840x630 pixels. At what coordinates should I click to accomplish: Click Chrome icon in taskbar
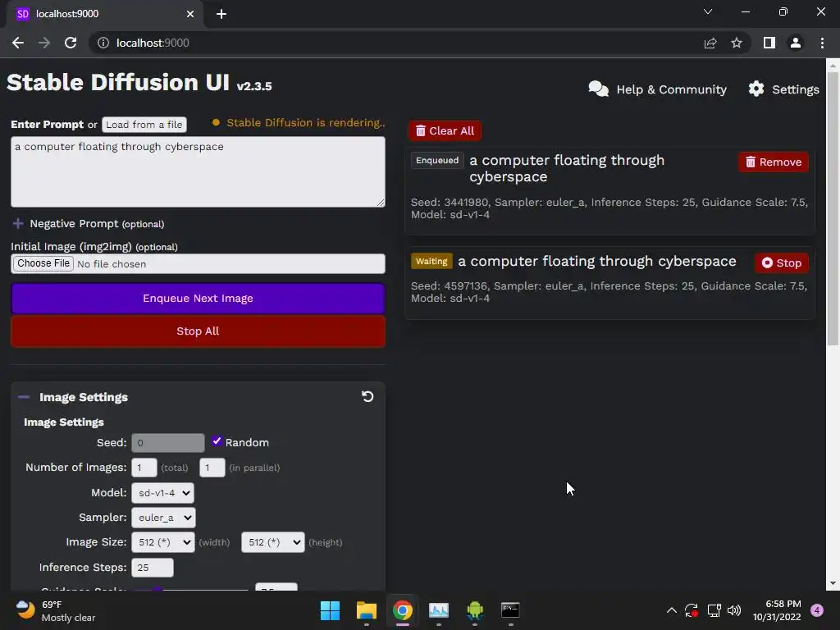click(x=402, y=610)
